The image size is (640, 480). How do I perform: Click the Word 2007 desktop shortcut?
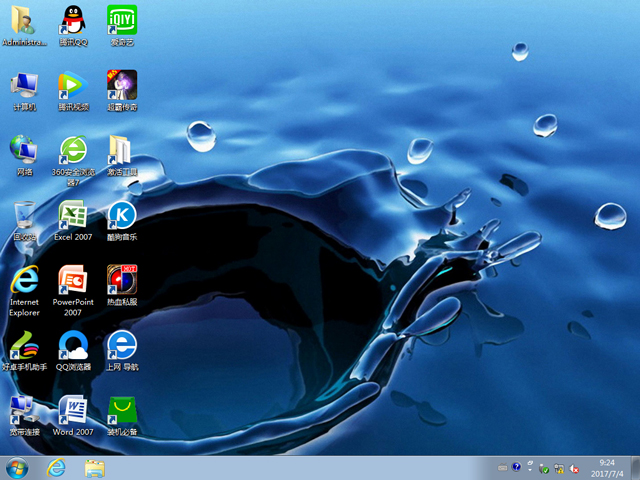[x=72, y=410]
